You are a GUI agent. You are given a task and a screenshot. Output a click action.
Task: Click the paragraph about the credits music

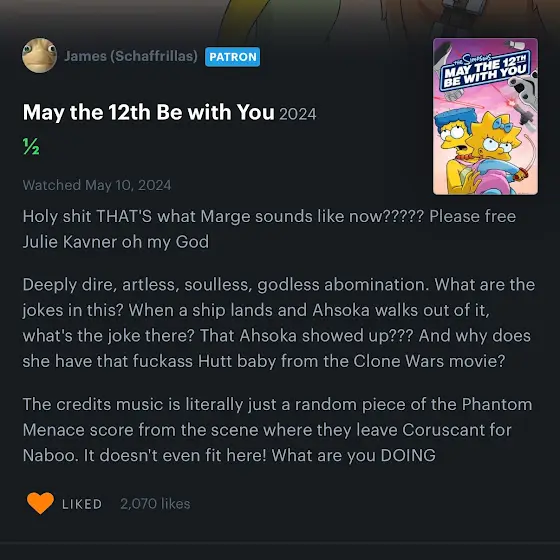click(278, 430)
